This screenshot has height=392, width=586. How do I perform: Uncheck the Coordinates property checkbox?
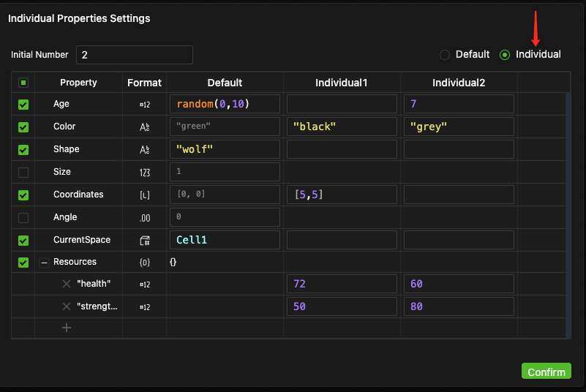[x=23, y=195]
